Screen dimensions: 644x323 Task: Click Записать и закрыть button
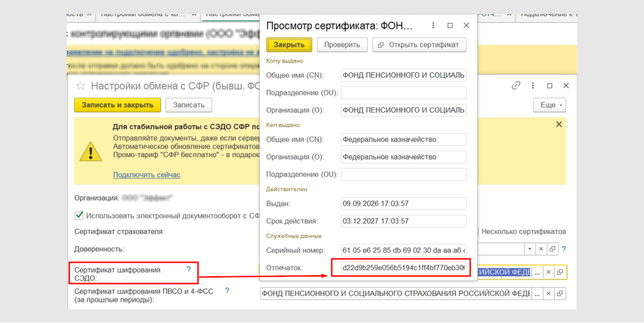[118, 105]
